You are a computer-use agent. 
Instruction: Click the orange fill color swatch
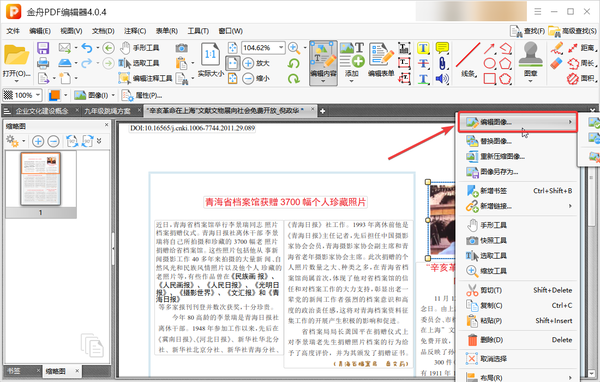pos(54,95)
